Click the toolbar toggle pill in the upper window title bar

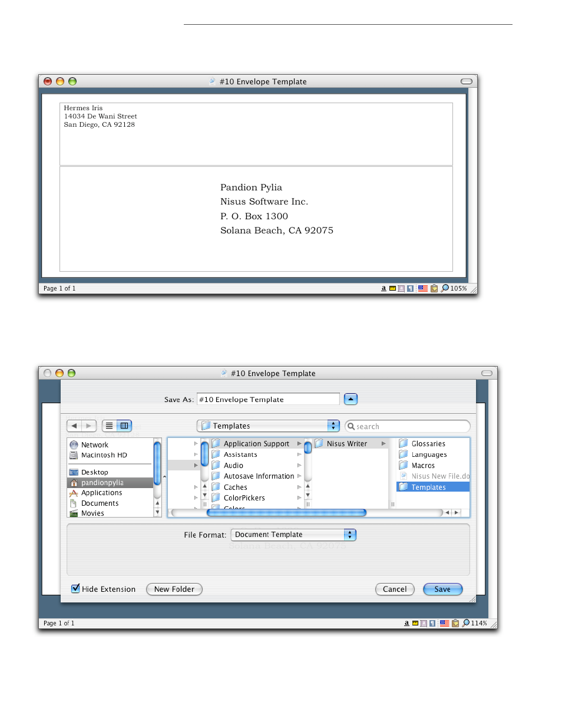point(467,81)
